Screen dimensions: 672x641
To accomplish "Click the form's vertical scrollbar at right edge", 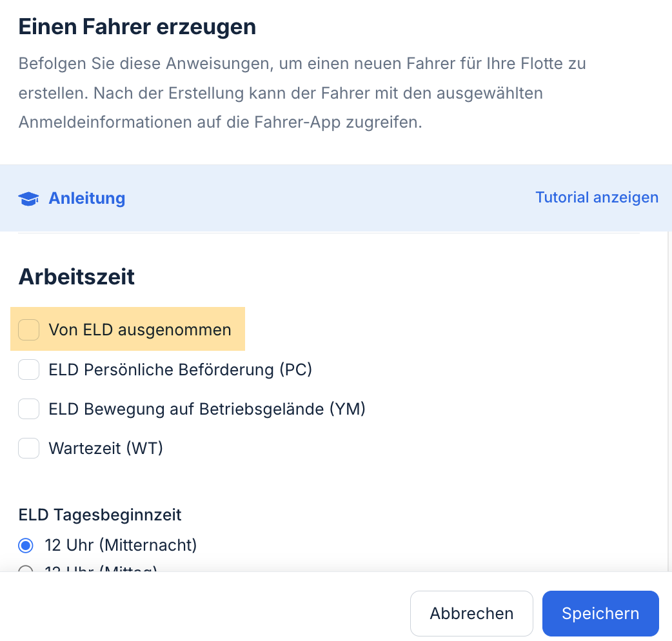I will click(x=669, y=402).
